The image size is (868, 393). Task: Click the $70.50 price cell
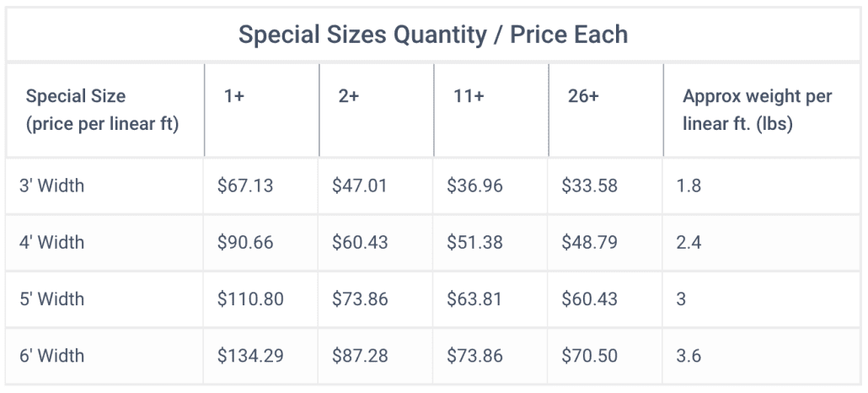tap(590, 355)
